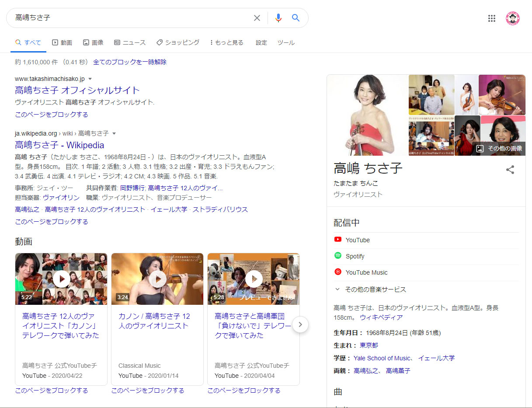Clear the search box with the X icon
Viewport: 532px width, 408px height.
(x=257, y=18)
